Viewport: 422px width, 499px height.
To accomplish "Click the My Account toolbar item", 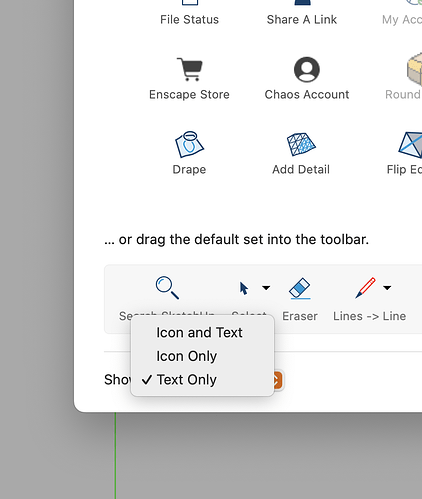I will pyautogui.click(x=402, y=13).
